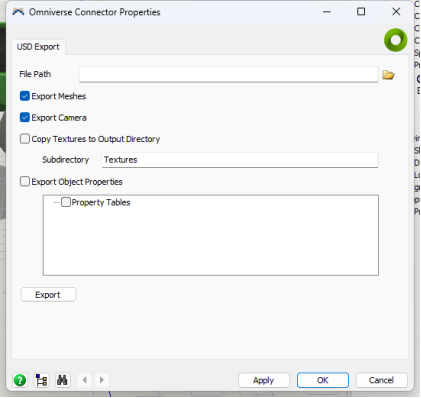Screen dimensions: 421x398
Task: Go to next object with right arrow
Action: point(102,380)
